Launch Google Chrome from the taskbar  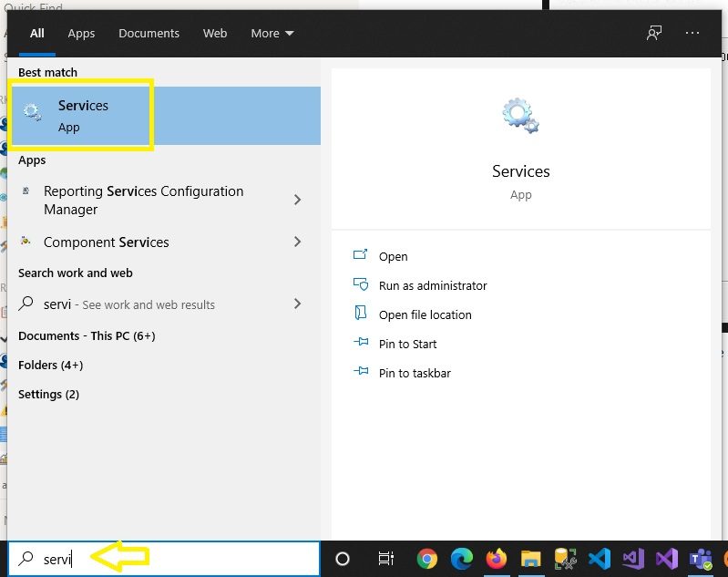(x=426, y=559)
